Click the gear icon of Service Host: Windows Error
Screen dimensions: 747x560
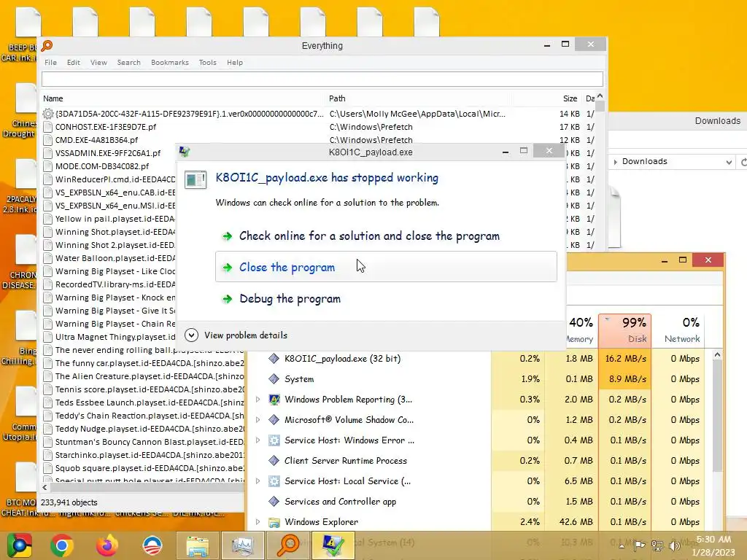pyautogui.click(x=274, y=440)
